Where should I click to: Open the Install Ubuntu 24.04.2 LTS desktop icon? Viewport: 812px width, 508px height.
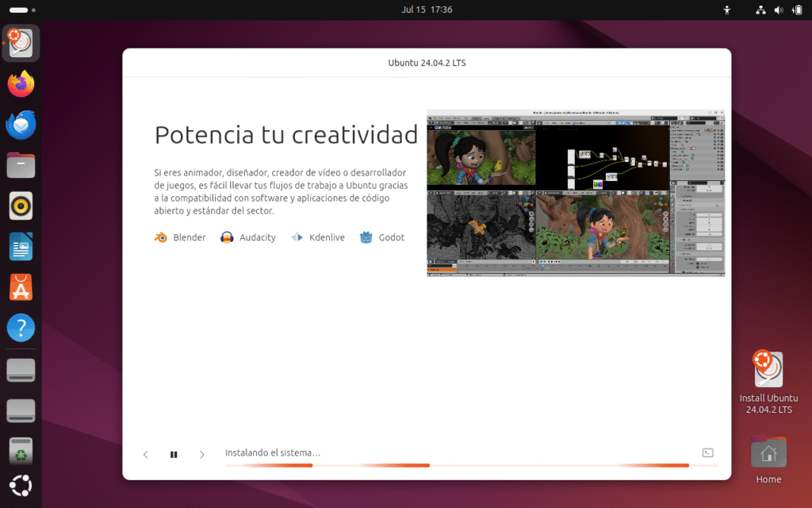pyautogui.click(x=768, y=382)
